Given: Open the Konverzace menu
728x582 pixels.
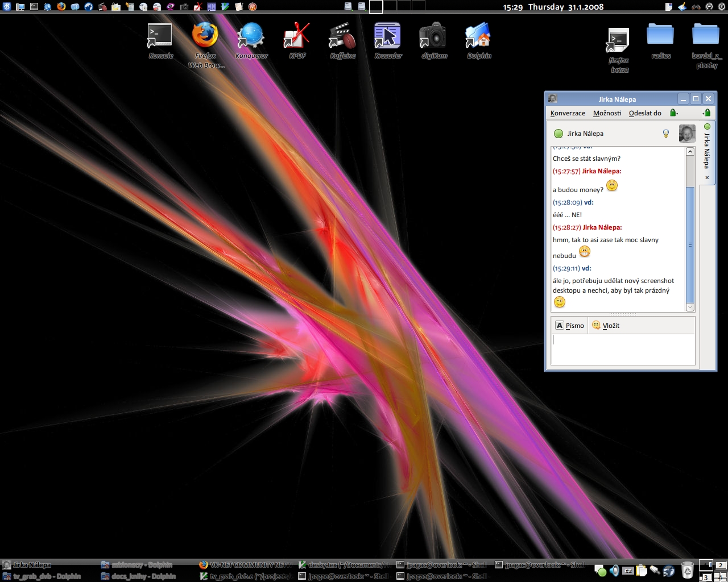Looking at the screenshot, I should pyautogui.click(x=568, y=113).
